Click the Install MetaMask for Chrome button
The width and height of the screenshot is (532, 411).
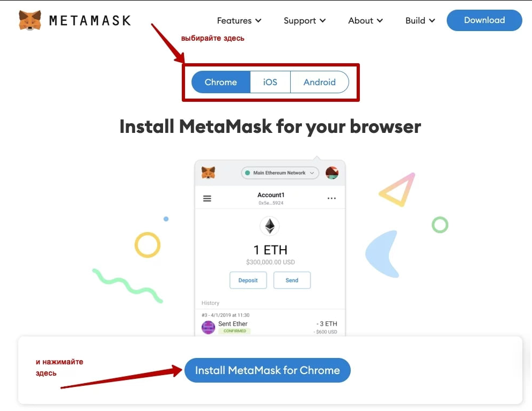(268, 370)
